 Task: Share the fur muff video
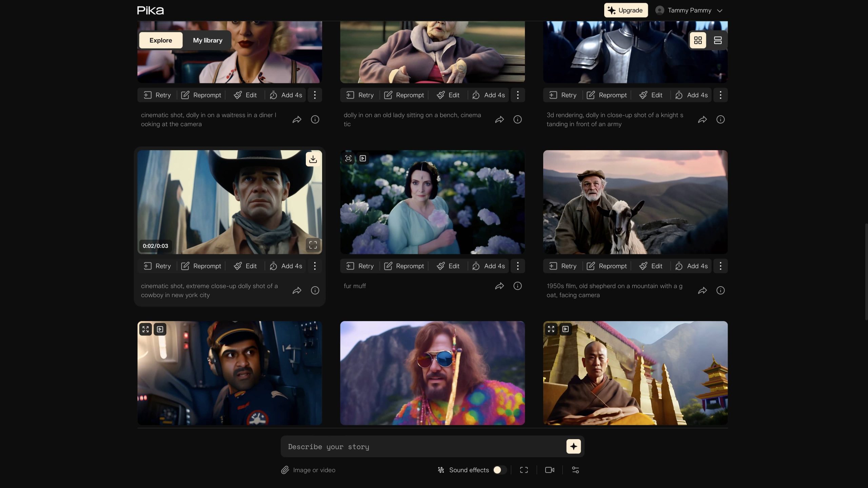(x=499, y=286)
